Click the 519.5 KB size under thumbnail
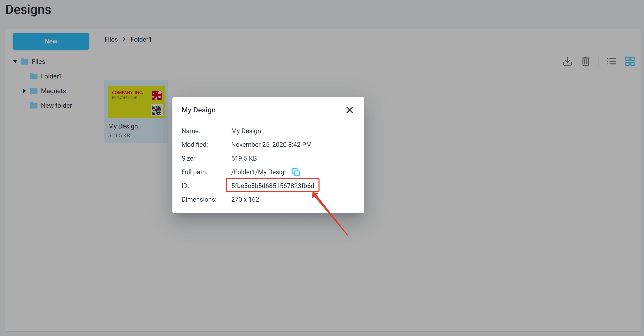The width and height of the screenshot is (644, 336). 119,136
